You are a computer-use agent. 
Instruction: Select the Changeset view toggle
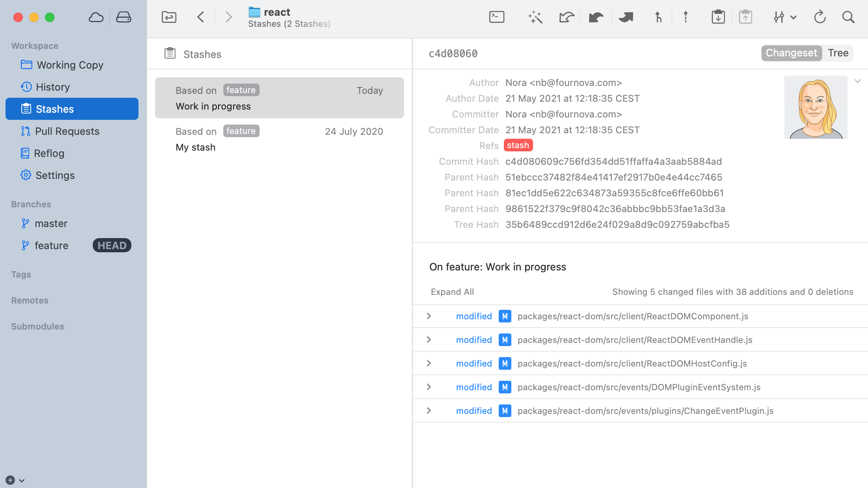pyautogui.click(x=791, y=53)
